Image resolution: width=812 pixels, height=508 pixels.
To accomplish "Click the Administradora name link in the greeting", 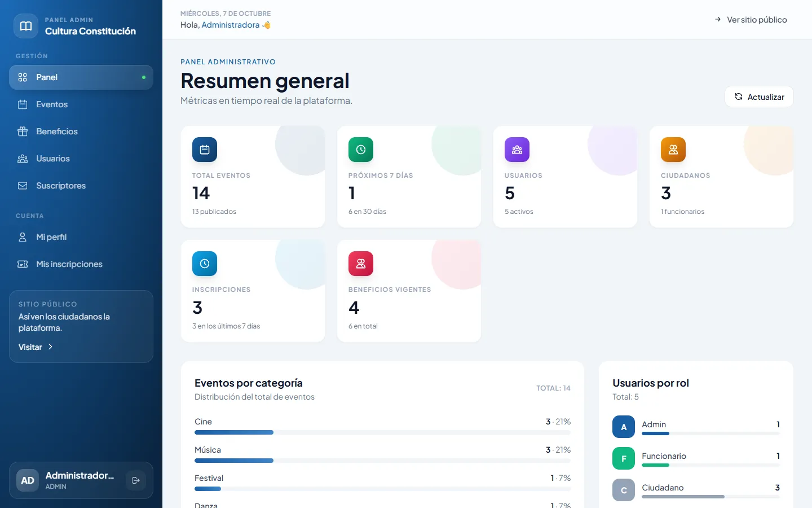I will (231, 25).
